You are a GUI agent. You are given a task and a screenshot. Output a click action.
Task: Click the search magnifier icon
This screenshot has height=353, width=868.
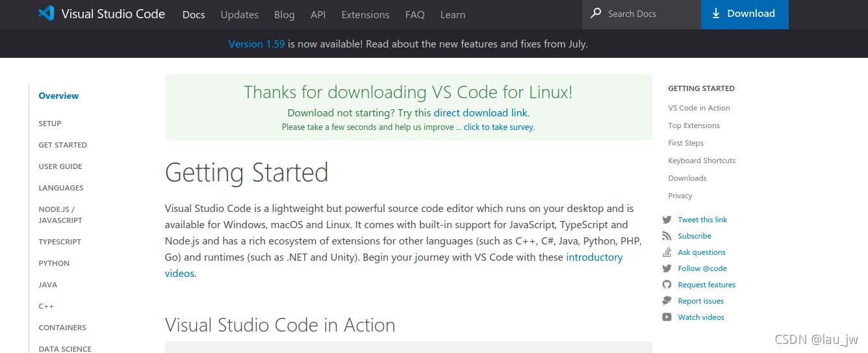(596, 14)
